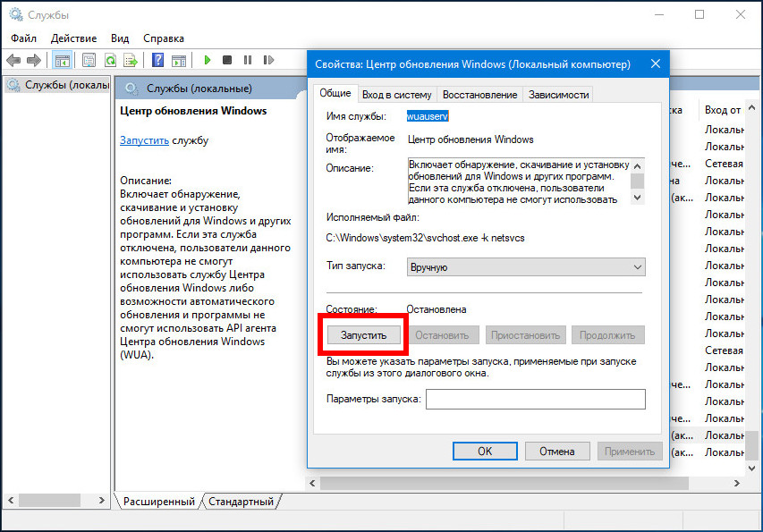
Task: Click into the Параметры запуска field
Action: coord(536,400)
